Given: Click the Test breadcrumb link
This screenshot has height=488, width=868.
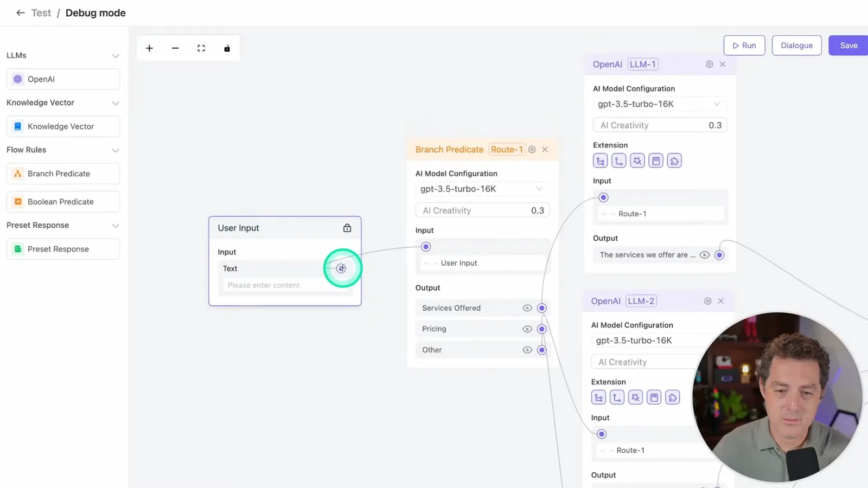Looking at the screenshot, I should click(x=41, y=13).
